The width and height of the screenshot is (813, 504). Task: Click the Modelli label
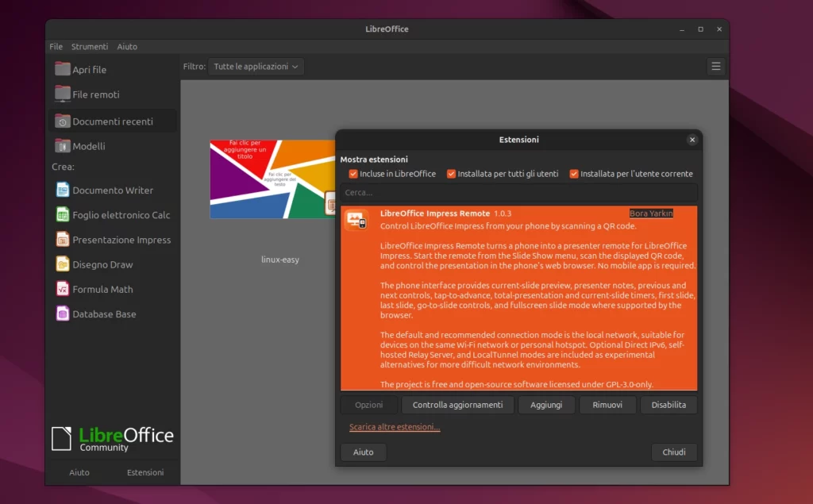89,146
